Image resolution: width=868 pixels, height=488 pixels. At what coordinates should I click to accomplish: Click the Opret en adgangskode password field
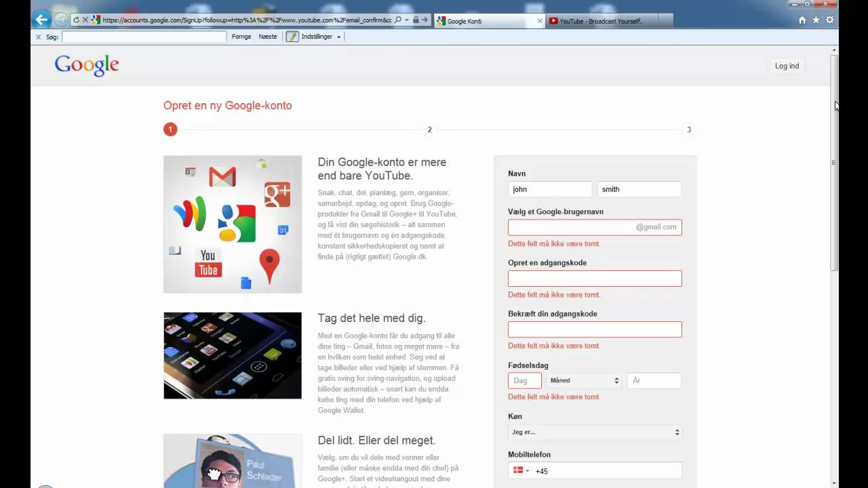[595, 278]
